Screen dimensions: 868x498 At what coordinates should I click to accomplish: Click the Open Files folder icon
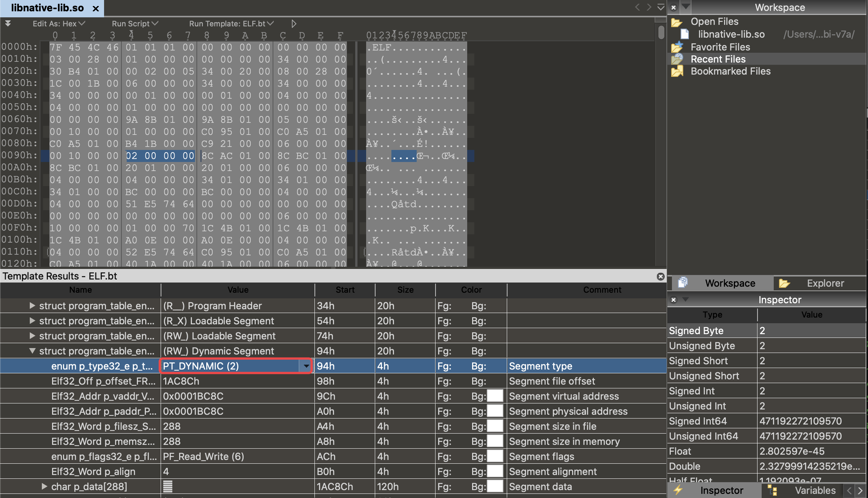677,22
